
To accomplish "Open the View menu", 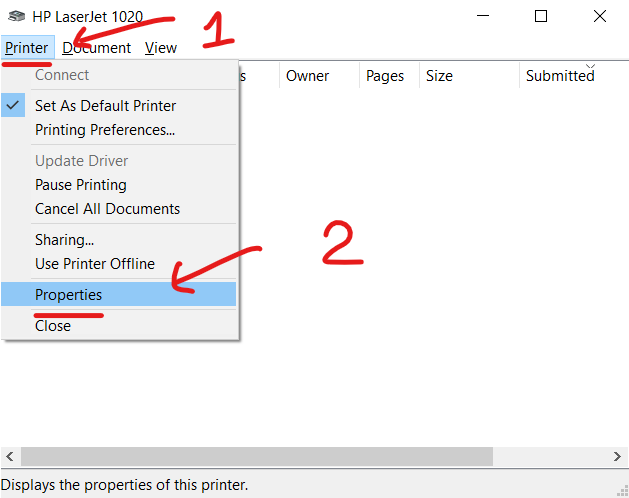I will pos(160,47).
